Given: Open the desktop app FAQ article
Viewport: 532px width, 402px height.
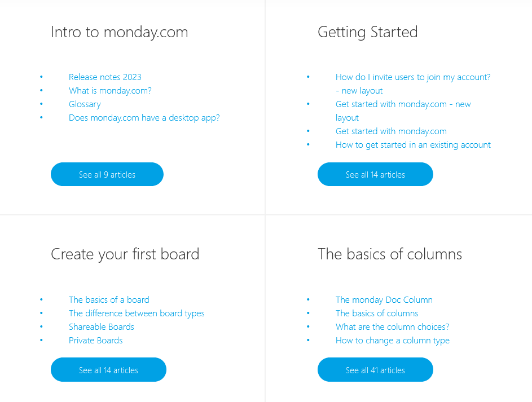Looking at the screenshot, I should pos(144,117).
